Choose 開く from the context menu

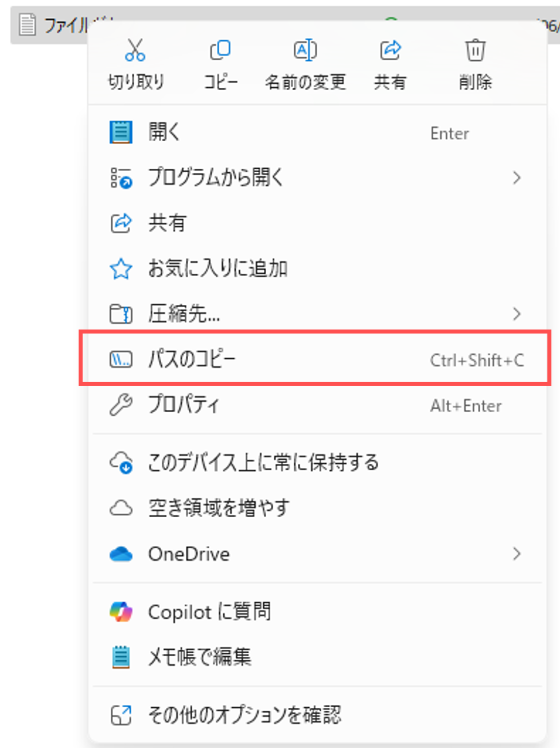[x=317, y=132]
